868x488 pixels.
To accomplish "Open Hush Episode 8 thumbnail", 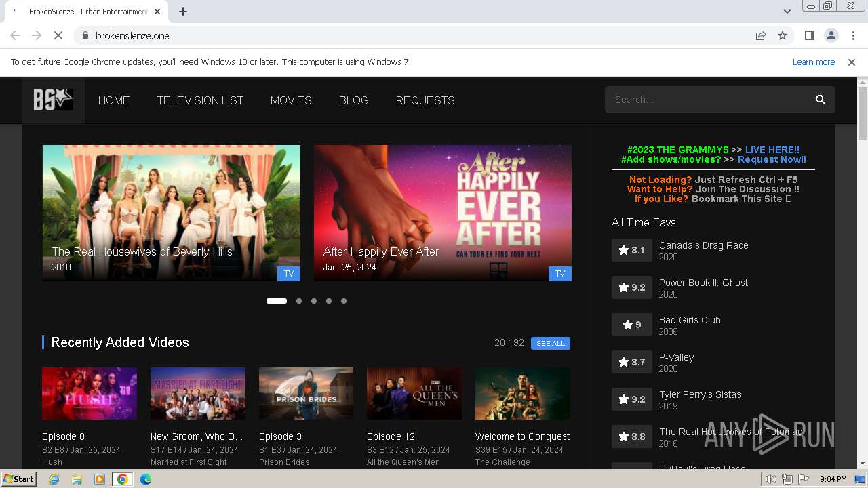I will [90, 394].
